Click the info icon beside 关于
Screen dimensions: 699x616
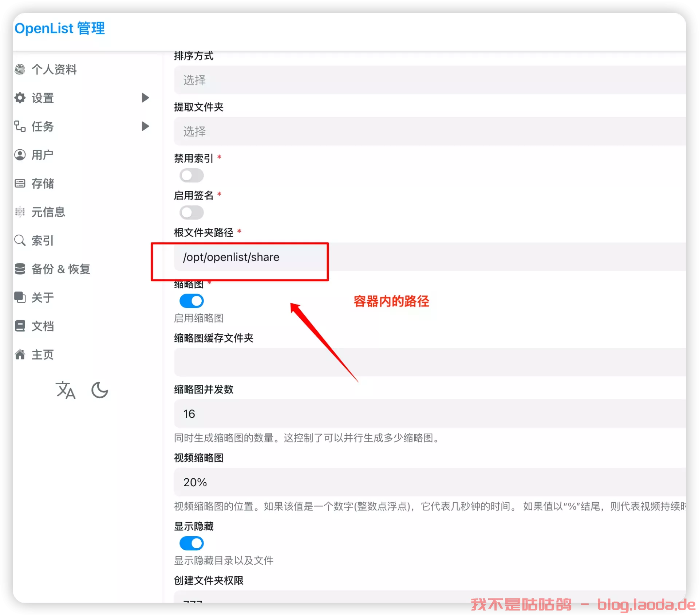click(20, 297)
